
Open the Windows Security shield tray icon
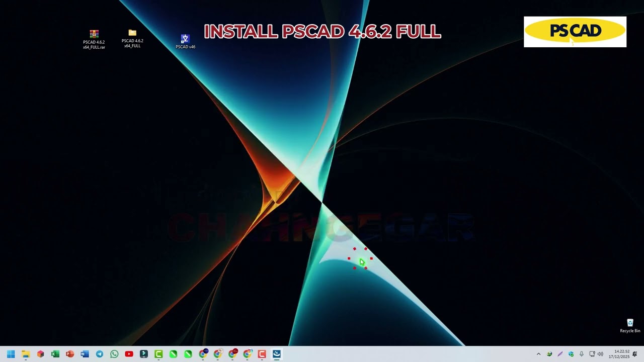571,354
